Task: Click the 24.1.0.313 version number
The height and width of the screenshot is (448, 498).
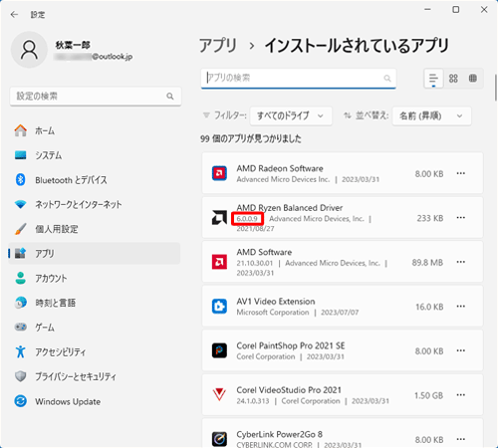Action: [x=253, y=401]
